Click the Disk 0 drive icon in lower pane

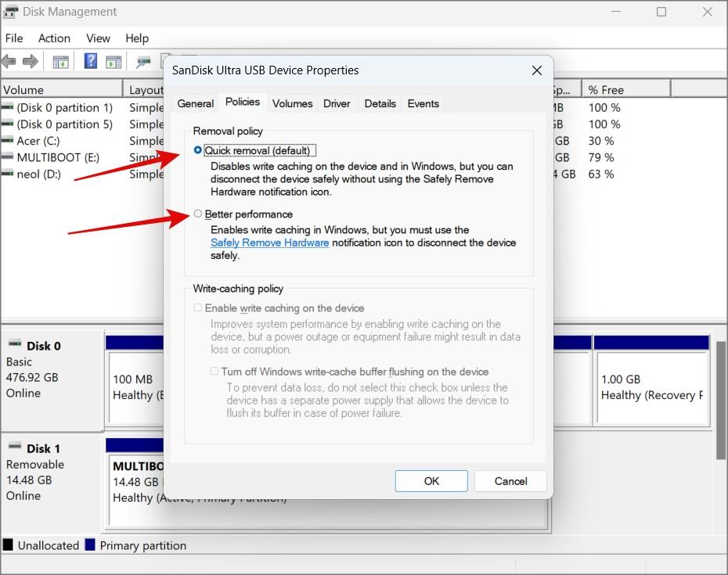(15, 344)
